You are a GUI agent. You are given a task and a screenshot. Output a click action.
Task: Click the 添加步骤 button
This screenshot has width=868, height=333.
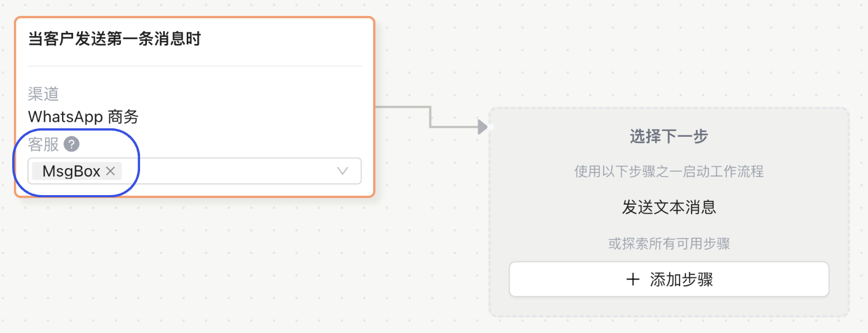click(669, 279)
